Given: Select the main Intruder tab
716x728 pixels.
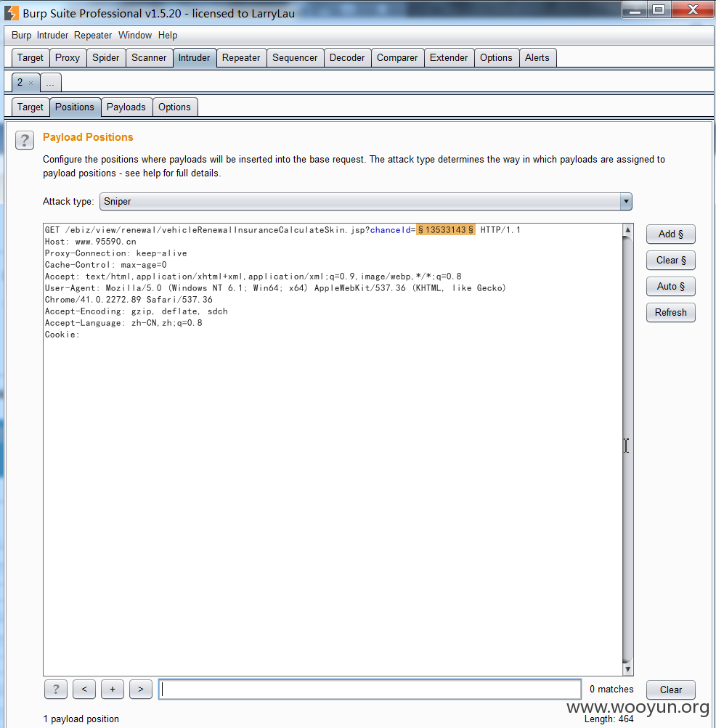Looking at the screenshot, I should tap(194, 57).
